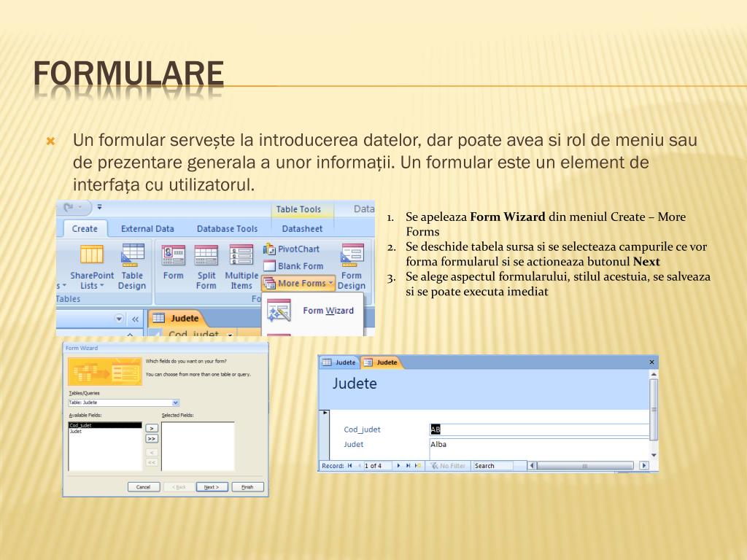Create new blank record button
This screenshot has width=747, height=560.
[418, 466]
